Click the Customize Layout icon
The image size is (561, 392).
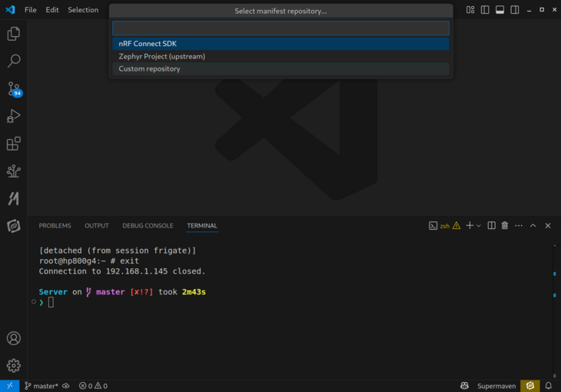pos(470,10)
